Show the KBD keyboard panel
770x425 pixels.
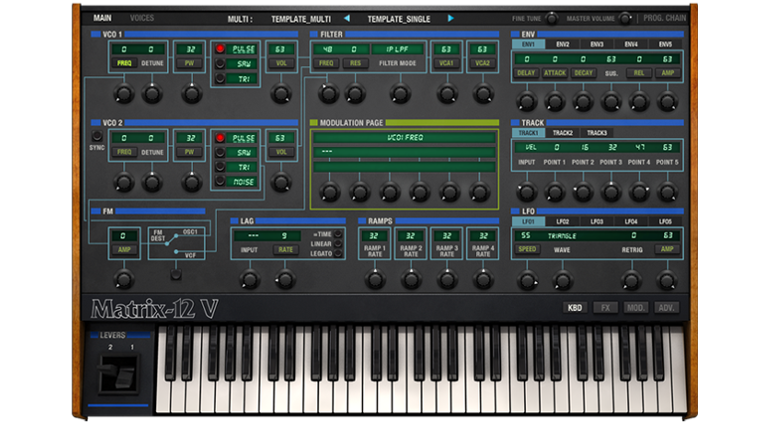[575, 308]
